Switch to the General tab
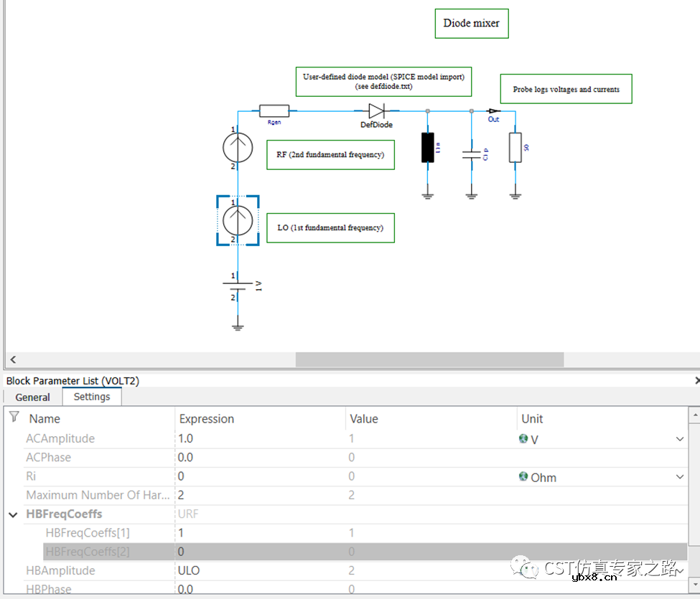Image resolution: width=700 pixels, height=599 pixels. (33, 397)
